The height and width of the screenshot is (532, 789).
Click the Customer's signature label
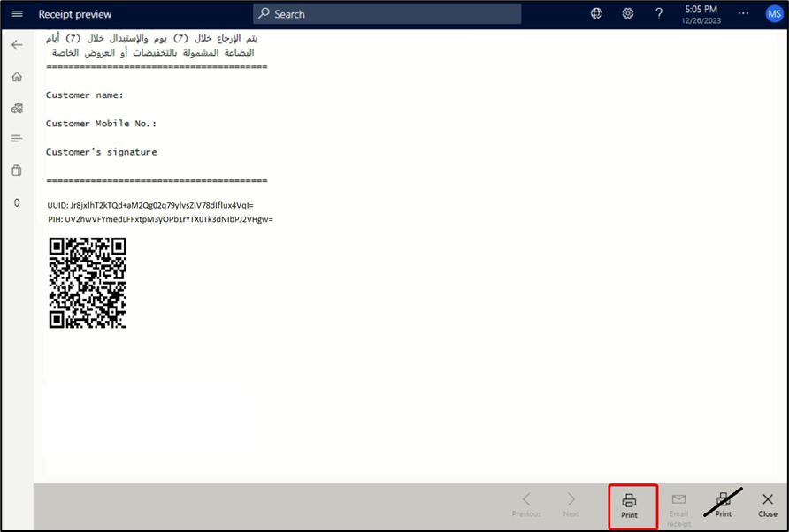[101, 152]
